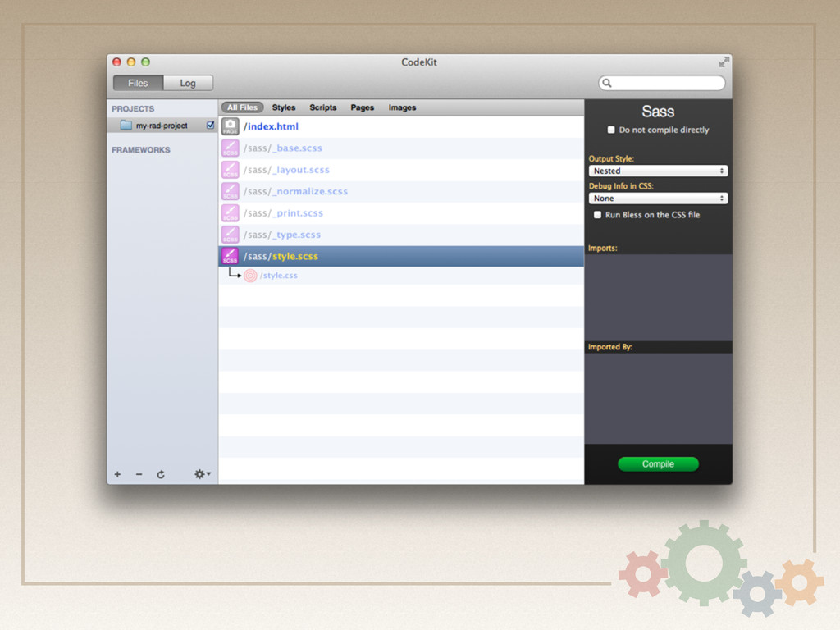The width and height of the screenshot is (840, 630).
Task: Select /sass/_type.scss in the list
Action: coord(401,235)
